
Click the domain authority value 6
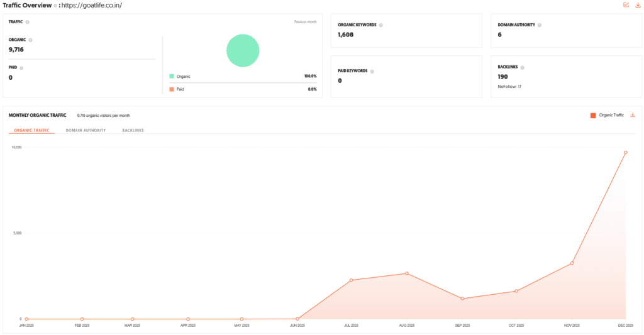point(499,35)
